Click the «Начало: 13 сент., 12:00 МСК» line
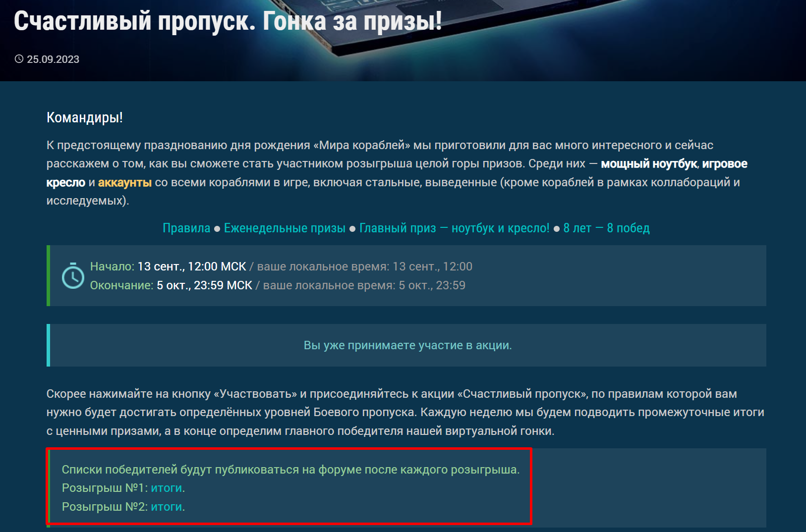Viewport: 806px width, 532px height. (168, 266)
